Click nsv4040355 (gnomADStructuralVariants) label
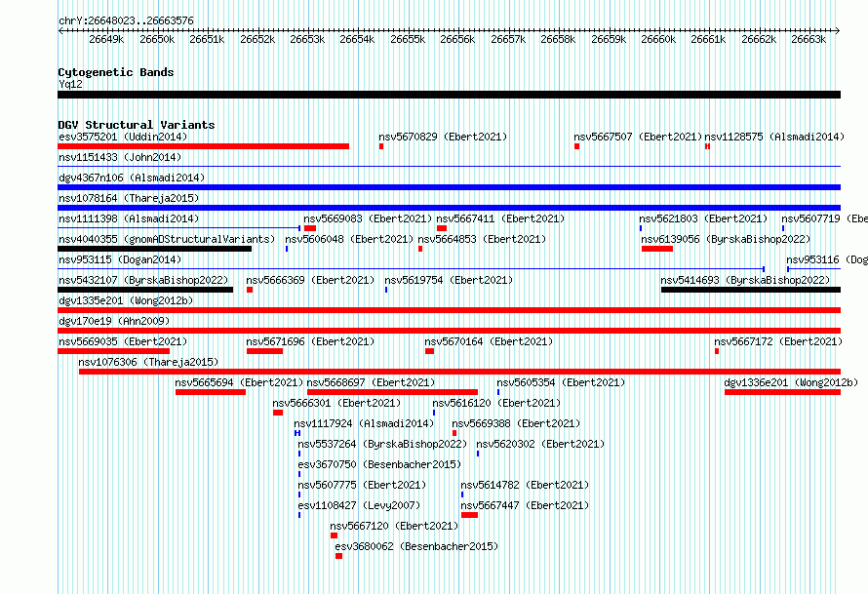Image resolution: width=868 pixels, height=594 pixels. (x=167, y=239)
